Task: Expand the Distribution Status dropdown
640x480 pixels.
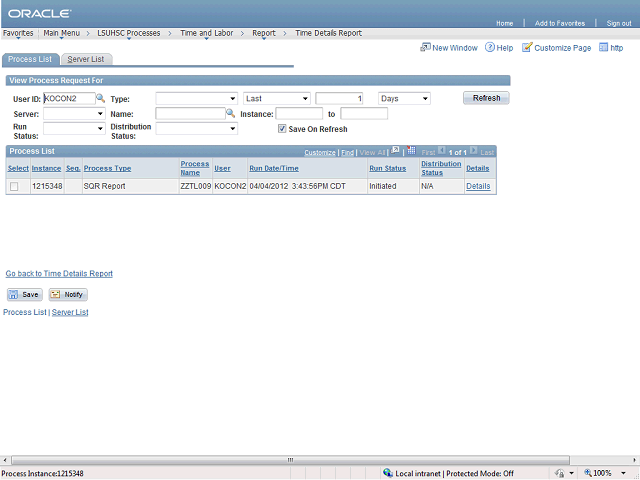Action: click(x=196, y=129)
